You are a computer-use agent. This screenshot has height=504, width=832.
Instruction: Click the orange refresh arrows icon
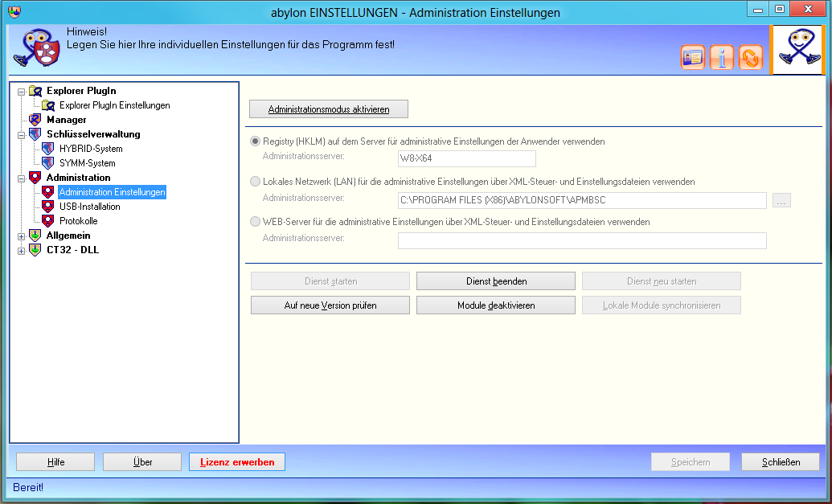pyautogui.click(x=750, y=58)
